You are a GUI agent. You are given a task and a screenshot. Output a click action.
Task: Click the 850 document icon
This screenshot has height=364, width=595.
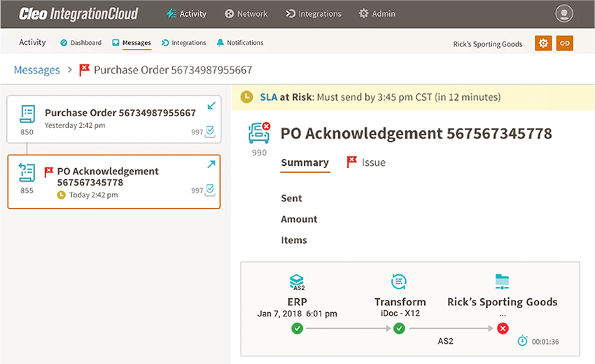27,114
